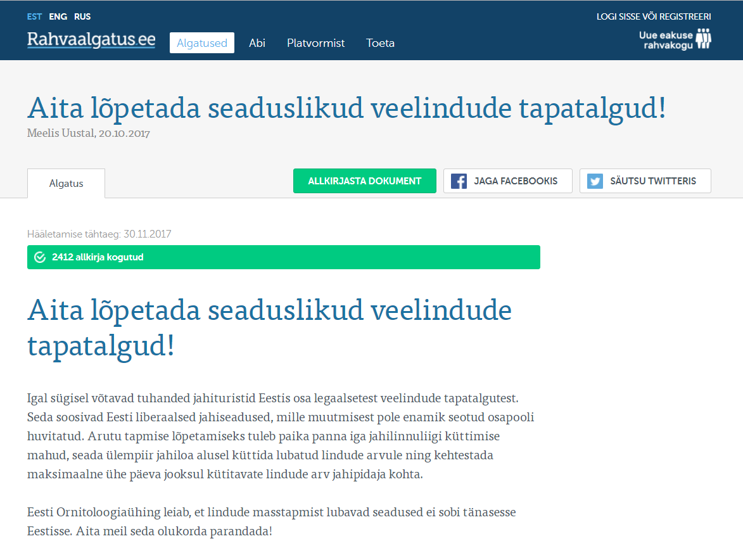743x560 pixels.
Task: Open the Algatused menu item
Action: [x=202, y=42]
